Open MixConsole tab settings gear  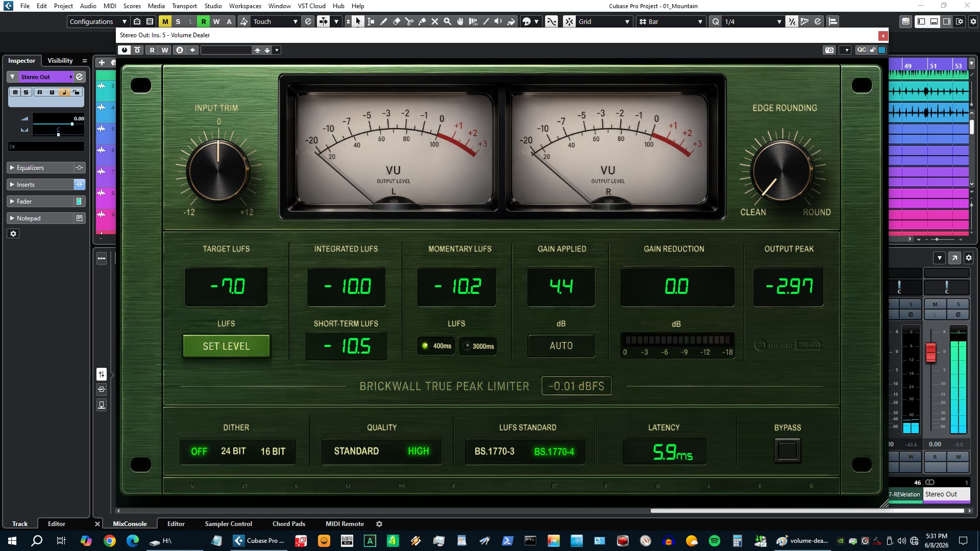[x=379, y=524]
